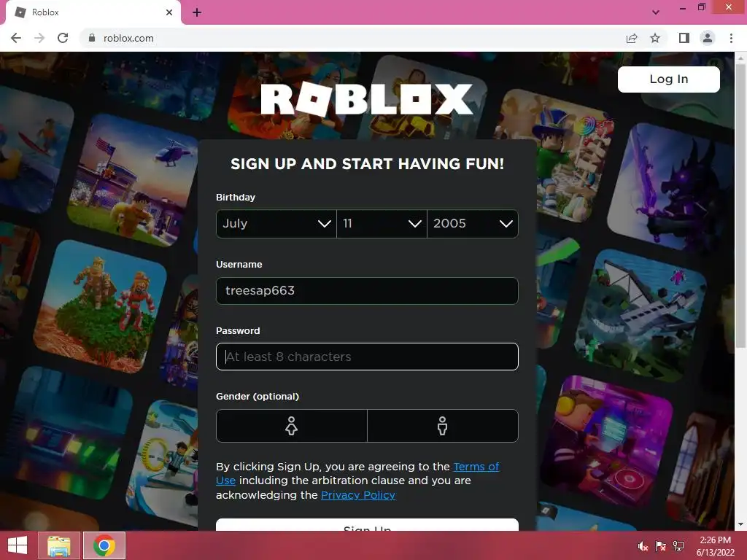747x560 pixels.
Task: Click the ship game thumbnail
Action: click(x=640, y=314)
